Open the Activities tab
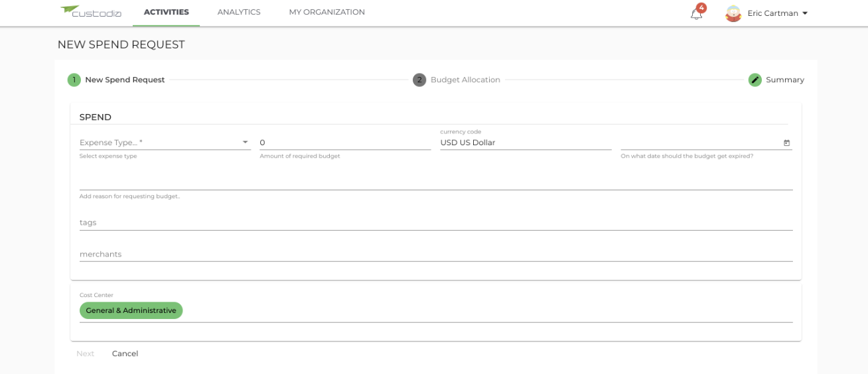 click(x=167, y=12)
